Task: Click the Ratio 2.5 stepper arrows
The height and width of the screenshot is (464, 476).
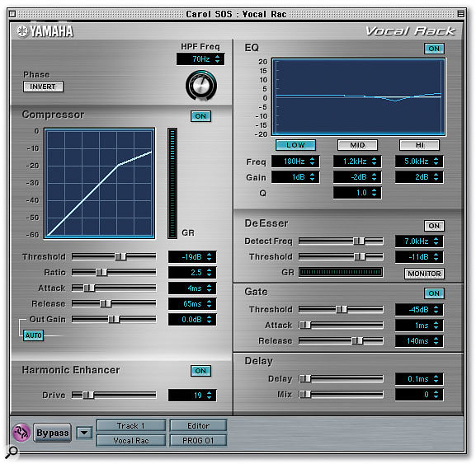Action: [210, 272]
